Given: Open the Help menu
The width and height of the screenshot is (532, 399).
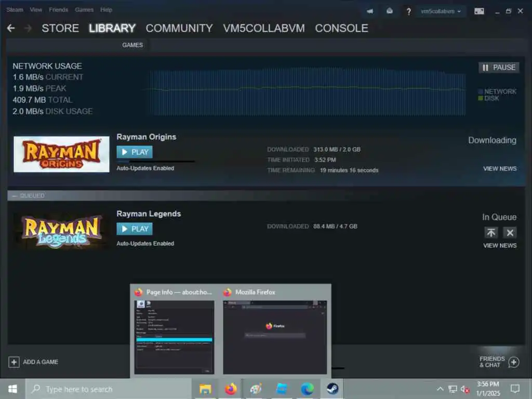Looking at the screenshot, I should (106, 10).
